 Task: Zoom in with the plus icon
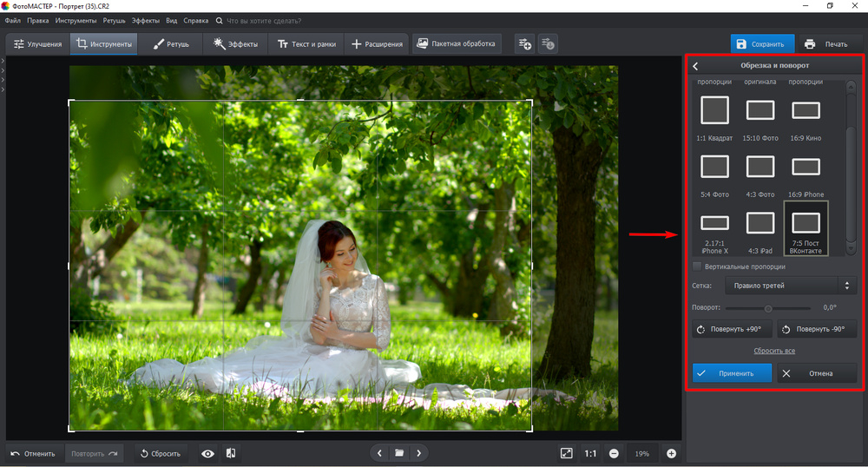click(671, 453)
